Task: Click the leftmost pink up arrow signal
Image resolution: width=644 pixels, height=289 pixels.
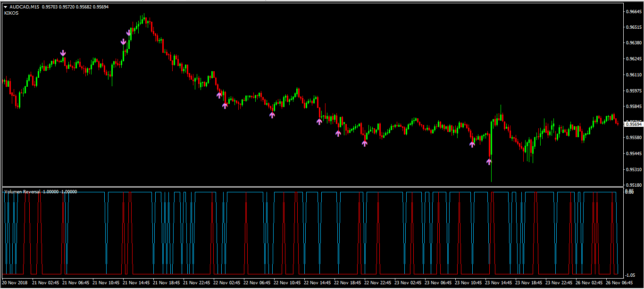Action: [x=219, y=95]
